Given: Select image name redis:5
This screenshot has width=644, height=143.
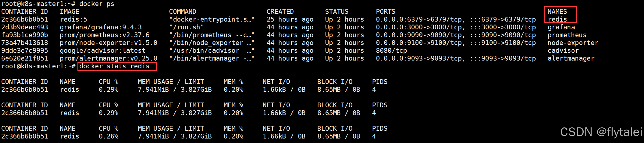Looking at the screenshot, I should click(x=74, y=19).
